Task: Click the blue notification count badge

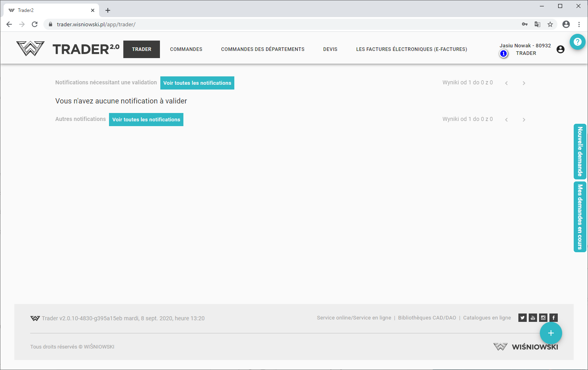Action: (503, 53)
